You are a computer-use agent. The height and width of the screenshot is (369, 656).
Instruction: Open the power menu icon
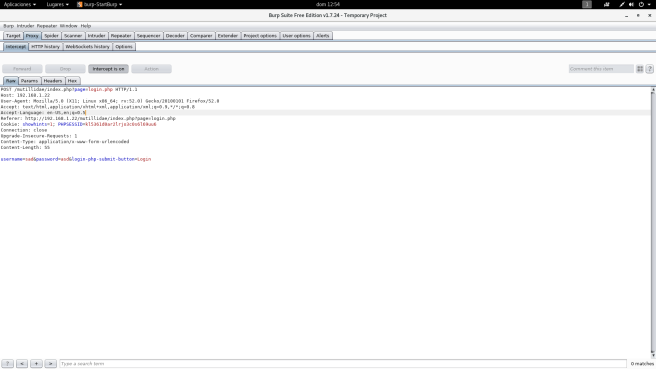(x=641, y=4)
